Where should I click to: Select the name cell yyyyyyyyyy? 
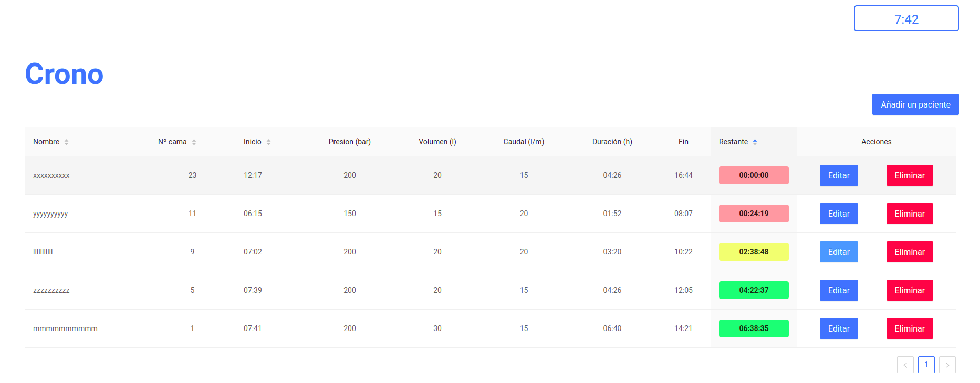click(x=50, y=214)
